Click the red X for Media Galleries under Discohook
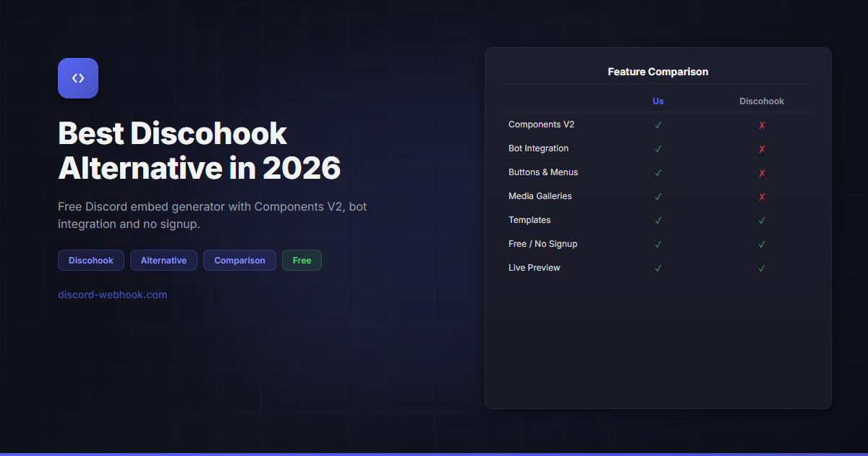This screenshot has height=456, width=868. coord(762,196)
